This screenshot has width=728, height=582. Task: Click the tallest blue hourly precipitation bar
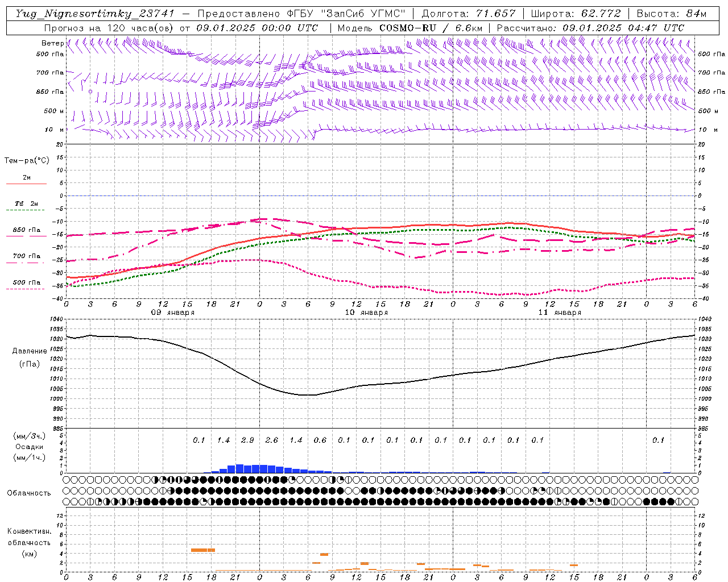pos(239,468)
